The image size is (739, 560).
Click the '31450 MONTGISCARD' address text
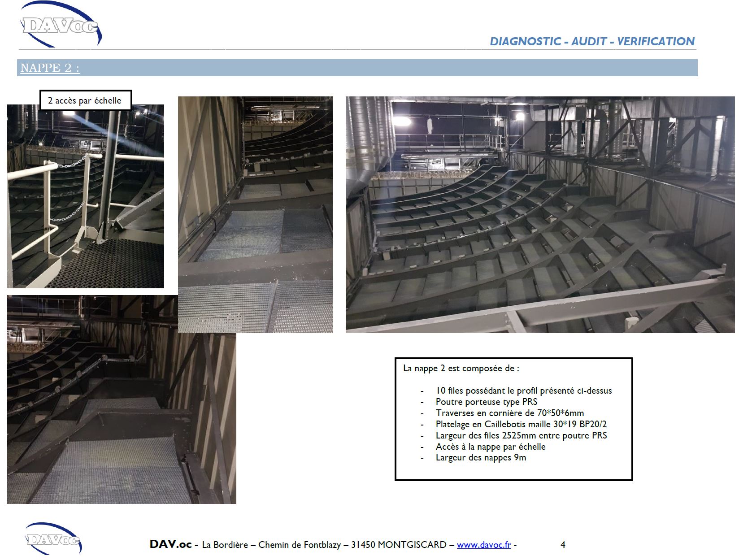(x=399, y=545)
